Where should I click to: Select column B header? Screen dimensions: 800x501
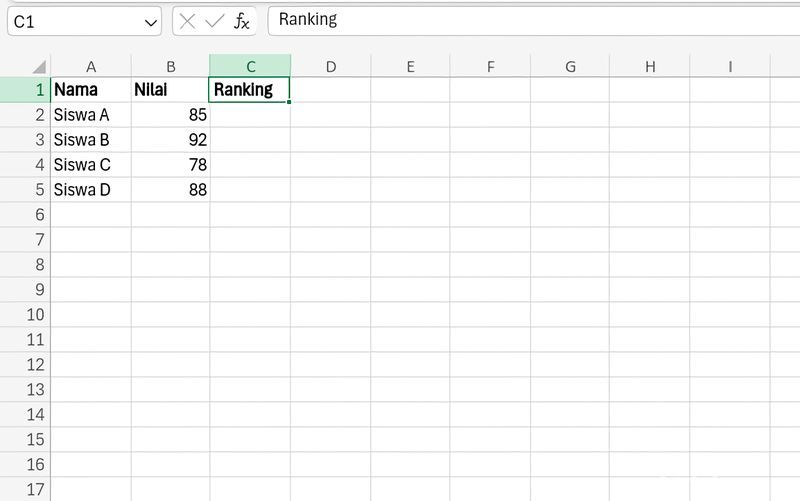tap(170, 66)
